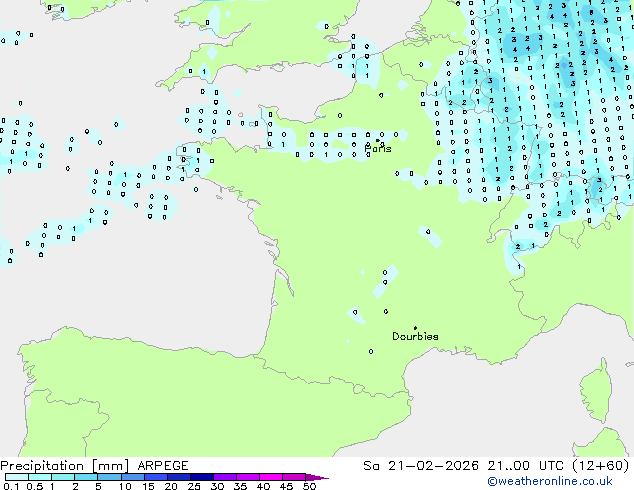Click the Dourbies city label
Viewport: 634px width, 490px height.
(415, 336)
